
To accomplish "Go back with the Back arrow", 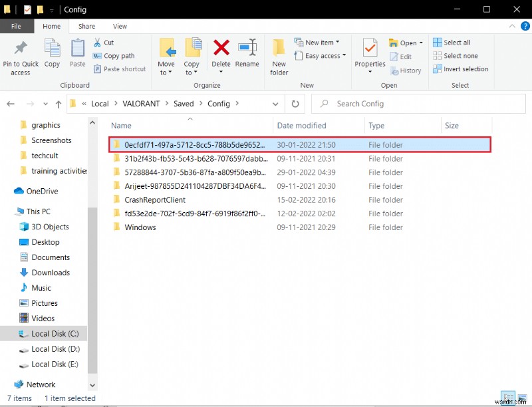I will 11,104.
